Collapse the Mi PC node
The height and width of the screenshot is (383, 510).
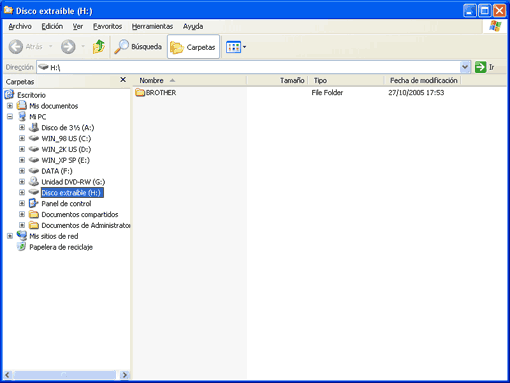click(10, 117)
